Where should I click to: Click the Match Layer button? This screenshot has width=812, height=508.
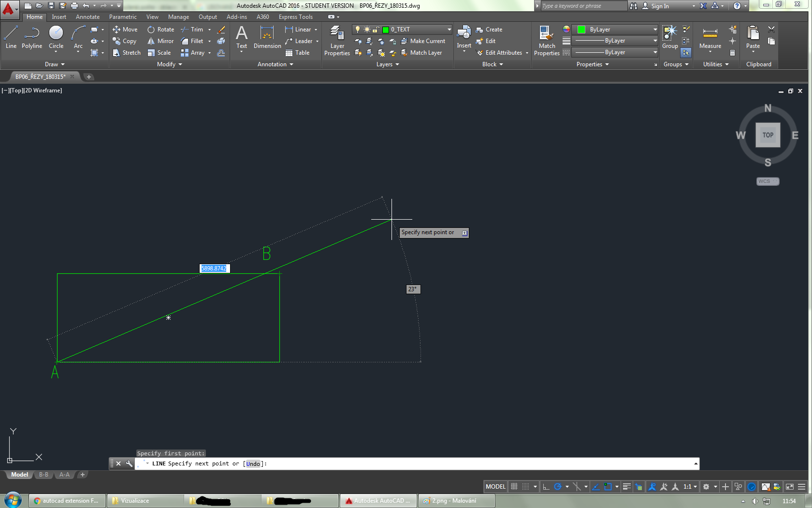pos(421,53)
